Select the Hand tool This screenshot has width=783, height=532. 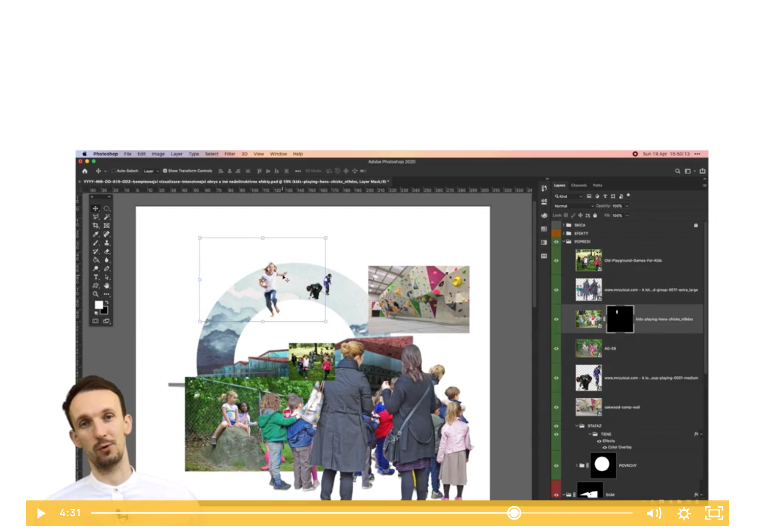(x=107, y=286)
